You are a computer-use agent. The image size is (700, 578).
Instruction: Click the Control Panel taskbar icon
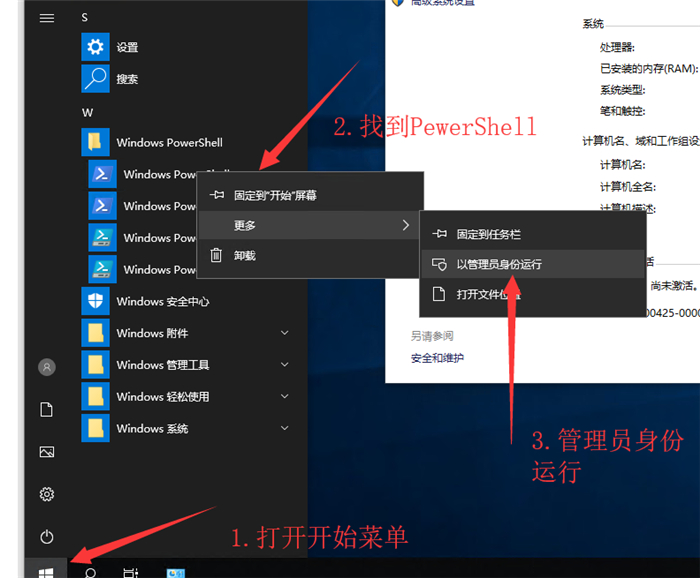click(175, 573)
